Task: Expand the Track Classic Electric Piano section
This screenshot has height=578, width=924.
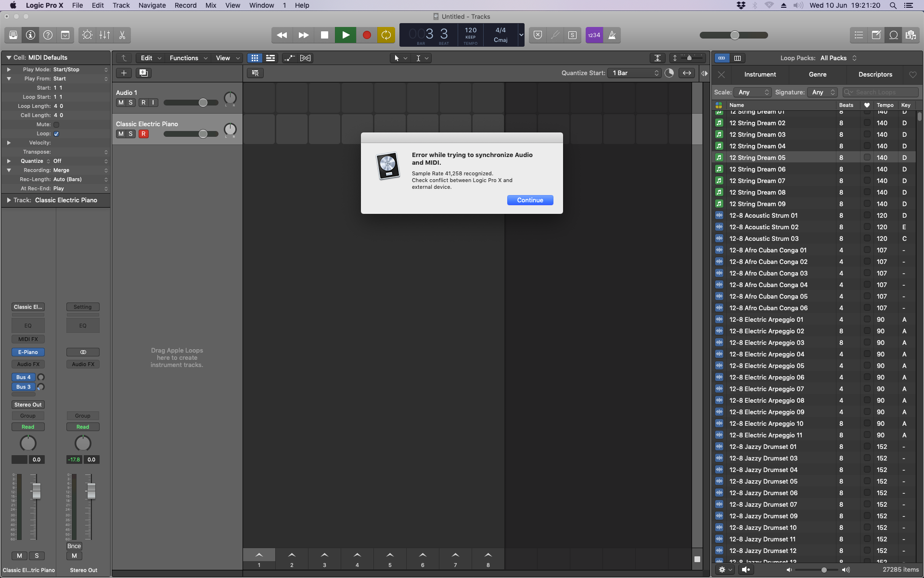Action: pos(9,200)
